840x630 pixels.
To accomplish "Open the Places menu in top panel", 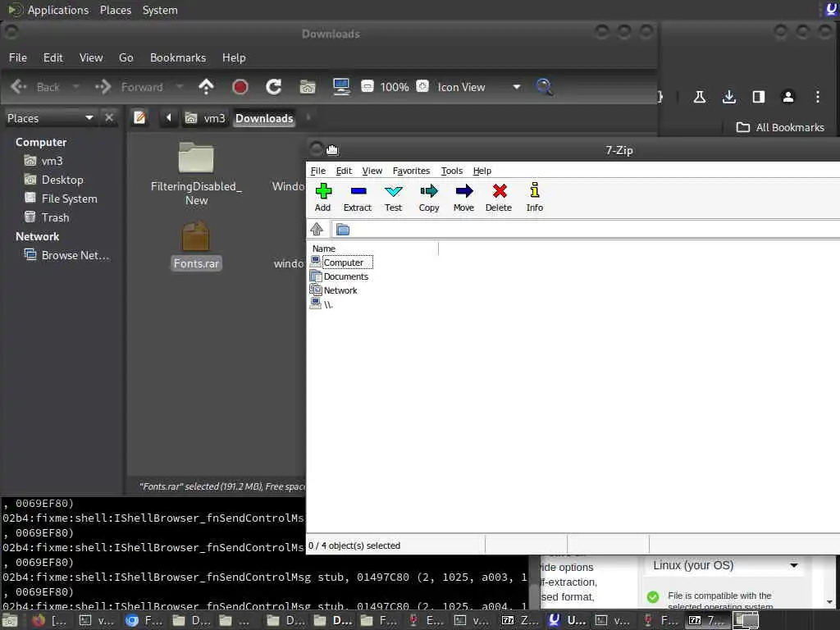I will [115, 10].
